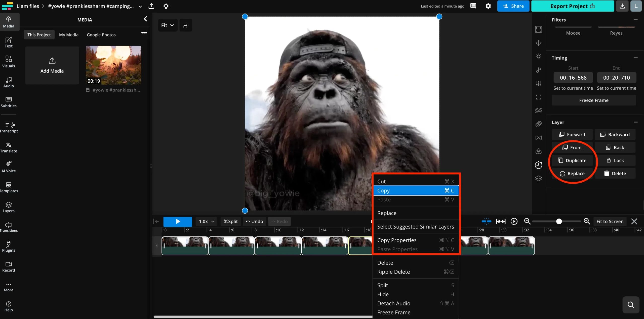644x319 pixels.
Task: Switch to the My Media tab
Action: click(69, 35)
